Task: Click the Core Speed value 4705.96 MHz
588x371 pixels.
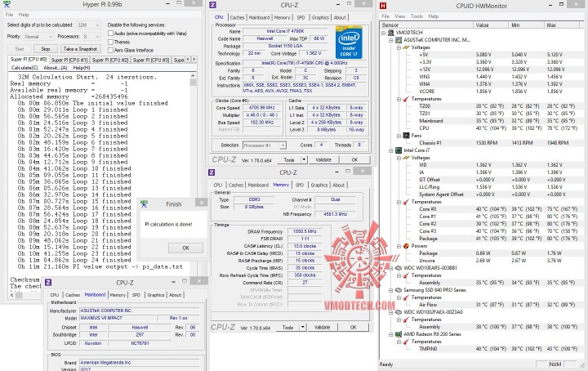Action: [x=261, y=108]
